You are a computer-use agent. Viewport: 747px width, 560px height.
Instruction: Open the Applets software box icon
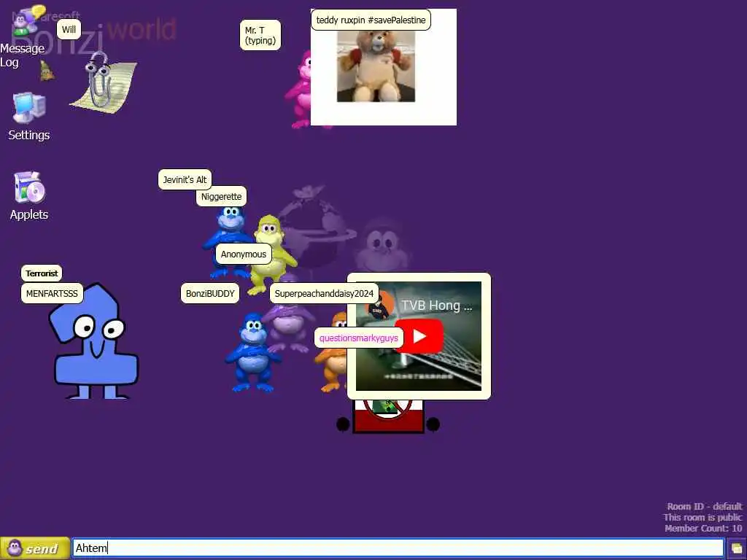coord(29,187)
